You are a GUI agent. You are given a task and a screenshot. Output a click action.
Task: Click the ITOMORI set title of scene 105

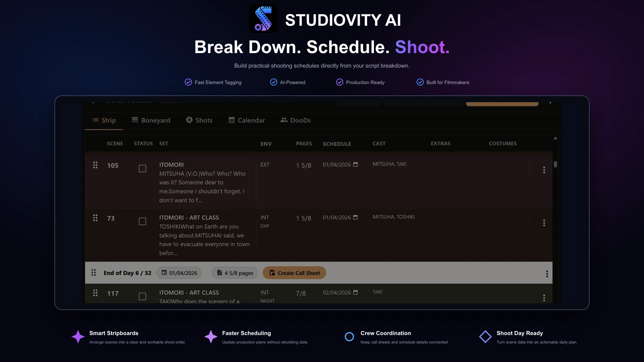(x=171, y=165)
